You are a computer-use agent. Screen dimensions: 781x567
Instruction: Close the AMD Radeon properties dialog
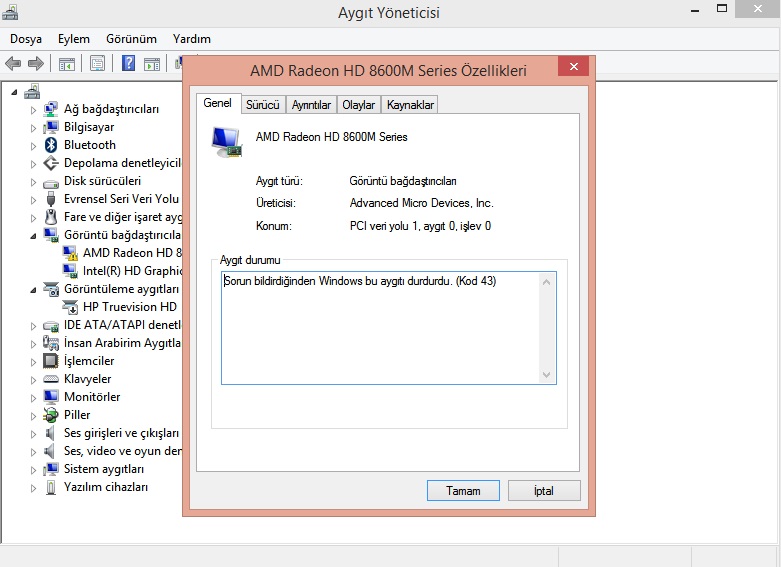[x=574, y=66]
